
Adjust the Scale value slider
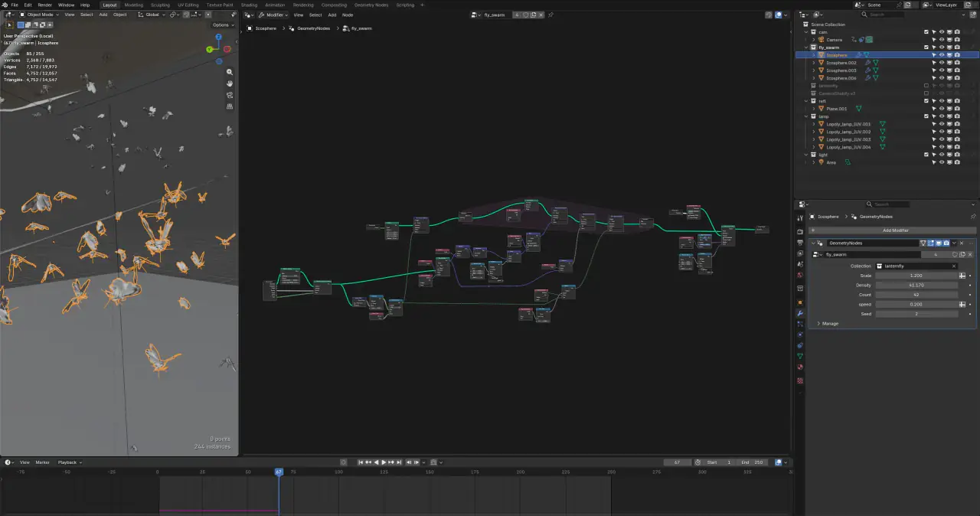pos(916,276)
